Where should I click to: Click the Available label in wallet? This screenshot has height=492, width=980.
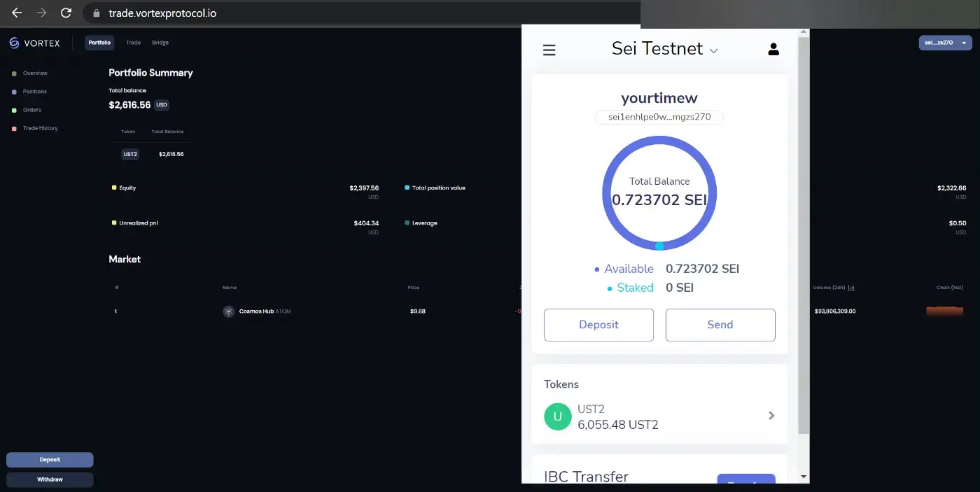tap(629, 269)
